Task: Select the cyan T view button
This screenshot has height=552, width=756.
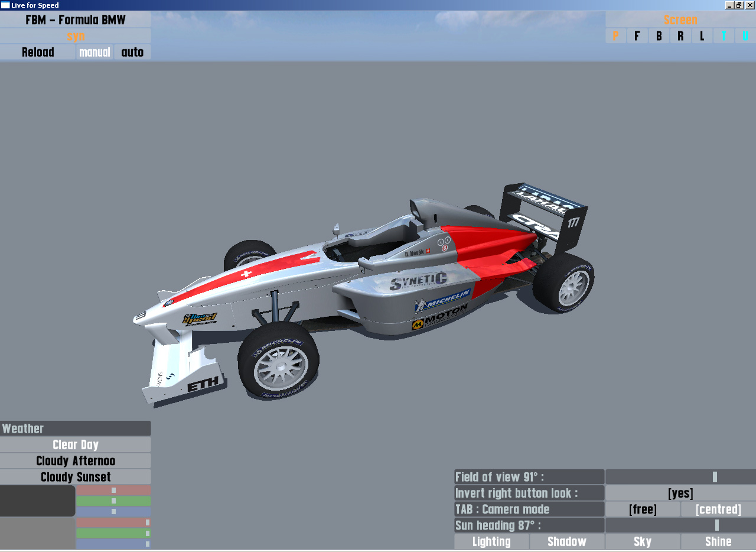Action: [724, 36]
